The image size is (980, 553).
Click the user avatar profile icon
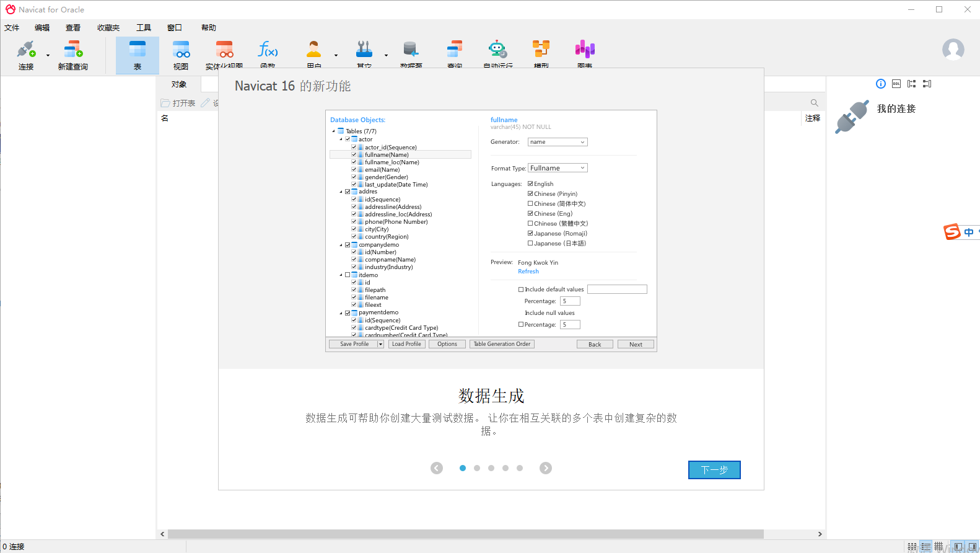953,50
